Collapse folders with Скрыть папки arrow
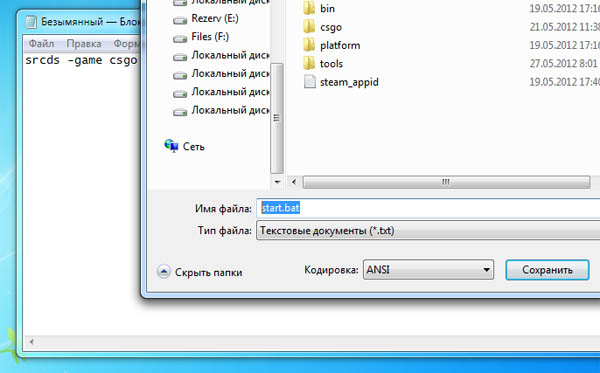Viewport: 600px width, 373px height. 163,272
